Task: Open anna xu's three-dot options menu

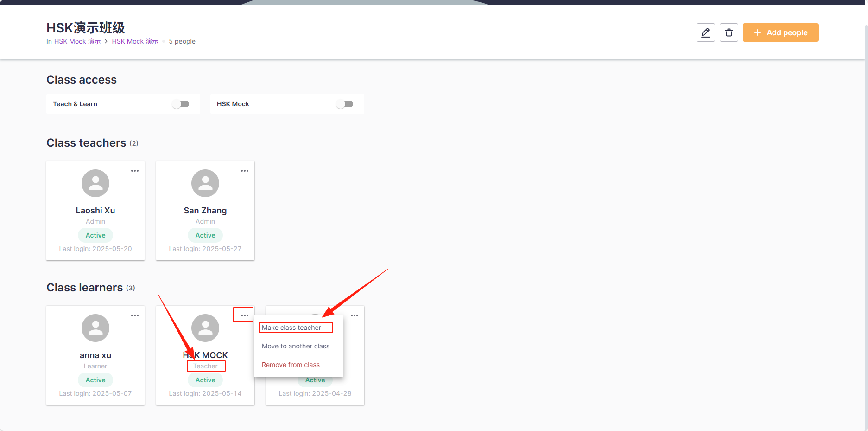Action: click(x=135, y=315)
